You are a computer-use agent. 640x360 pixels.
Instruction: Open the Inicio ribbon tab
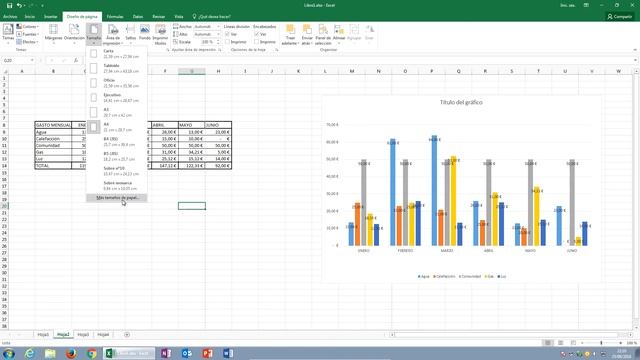30,17
